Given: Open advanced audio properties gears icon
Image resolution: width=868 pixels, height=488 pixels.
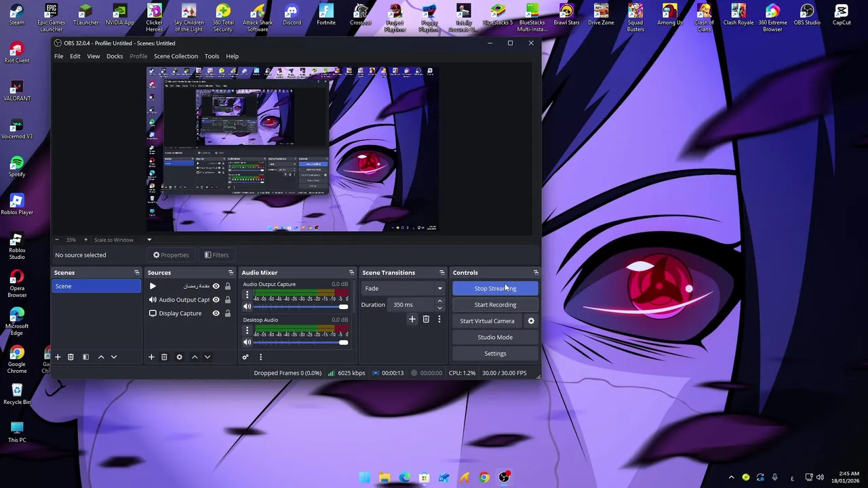Looking at the screenshot, I should [245, 357].
